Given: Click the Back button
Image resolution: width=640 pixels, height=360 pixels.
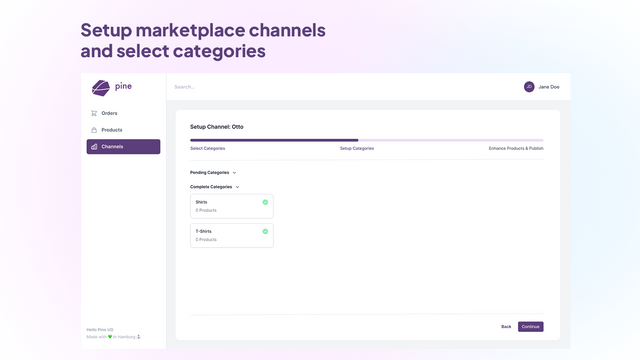Looking at the screenshot, I should click(506, 327).
